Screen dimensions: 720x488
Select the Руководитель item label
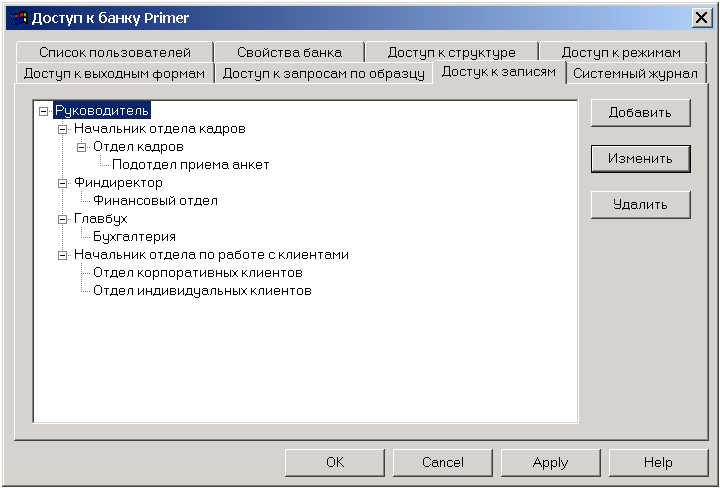(x=102, y=111)
